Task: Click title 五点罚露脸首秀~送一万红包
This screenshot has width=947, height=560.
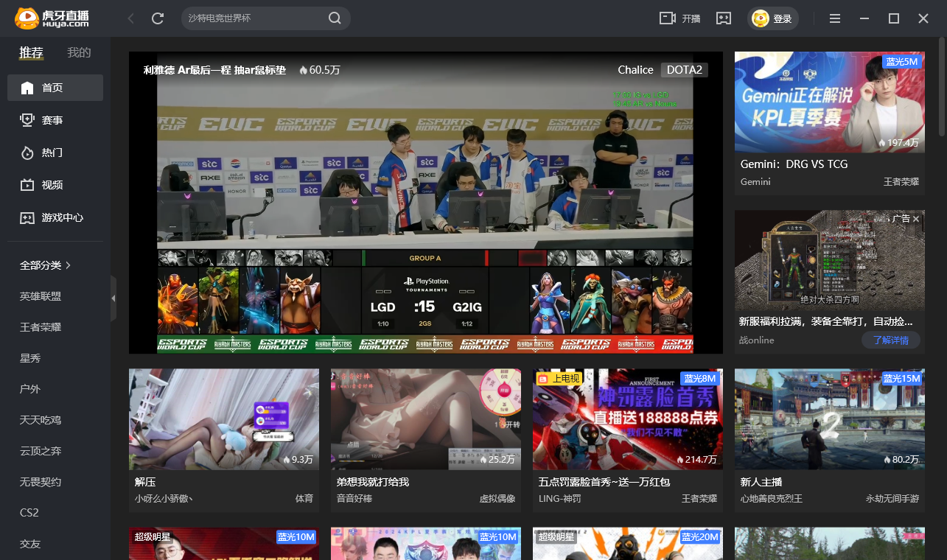Action: pyautogui.click(x=604, y=482)
